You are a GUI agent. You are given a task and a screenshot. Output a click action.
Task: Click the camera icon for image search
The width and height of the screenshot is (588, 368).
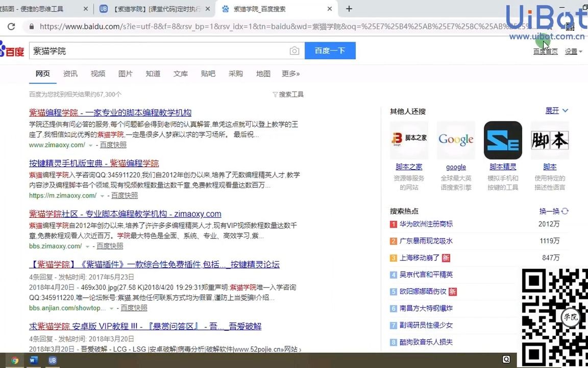(x=295, y=51)
